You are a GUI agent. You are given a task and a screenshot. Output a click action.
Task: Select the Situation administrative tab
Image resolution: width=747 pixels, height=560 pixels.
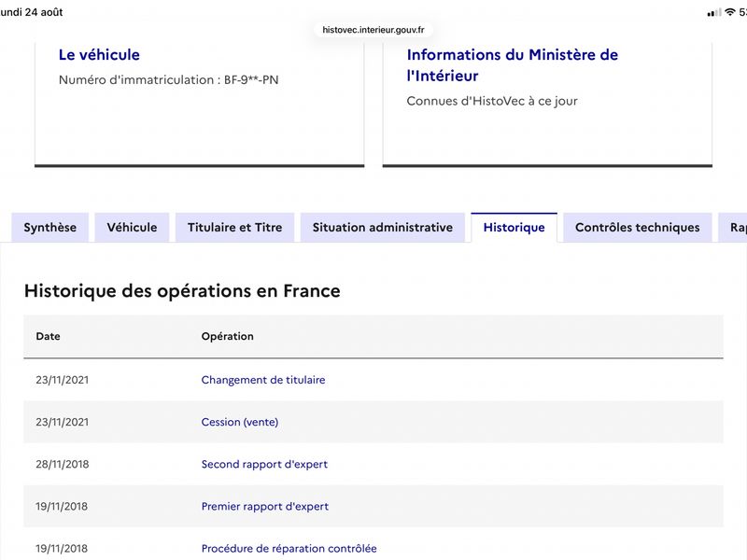click(383, 228)
